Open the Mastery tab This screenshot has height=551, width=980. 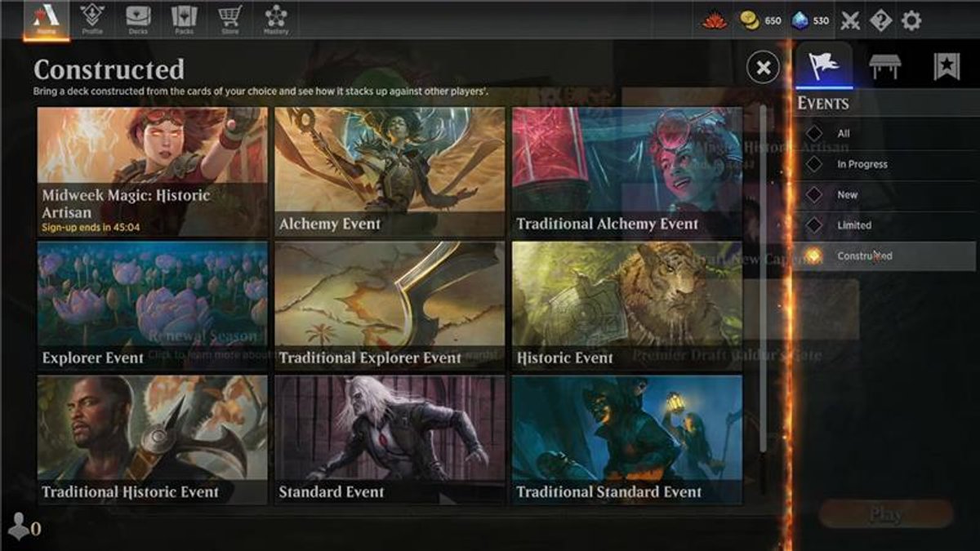click(x=276, y=20)
